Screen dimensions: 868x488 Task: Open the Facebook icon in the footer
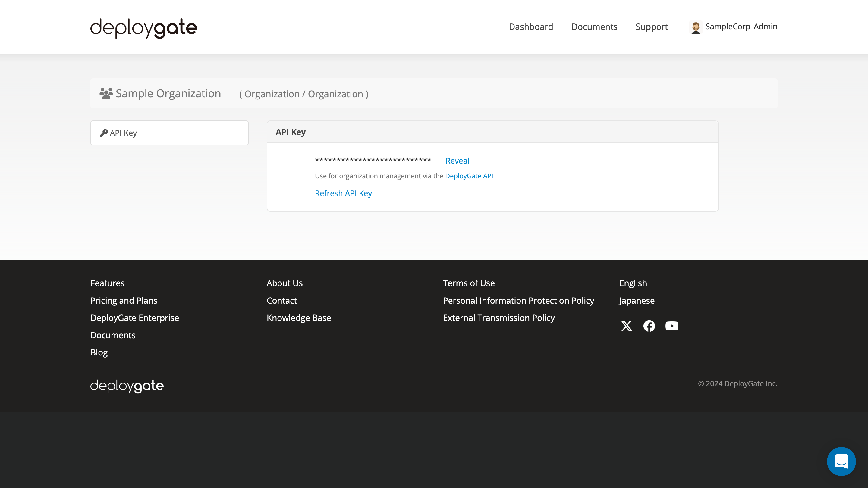pos(649,326)
